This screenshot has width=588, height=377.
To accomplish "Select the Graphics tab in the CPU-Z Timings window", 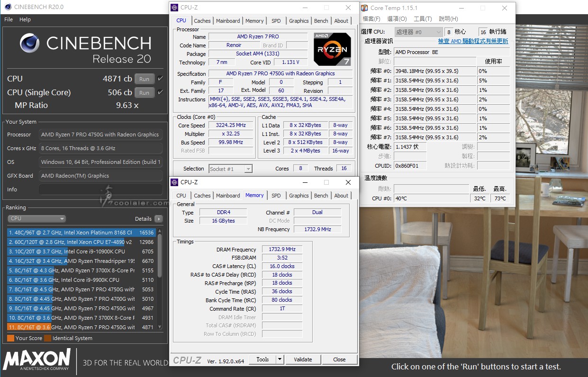I will (299, 196).
